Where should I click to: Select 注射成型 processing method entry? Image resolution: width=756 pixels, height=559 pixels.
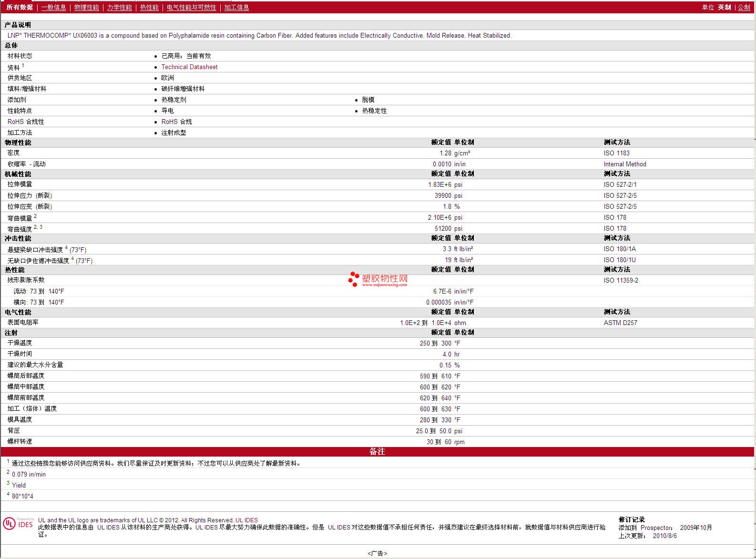(174, 133)
